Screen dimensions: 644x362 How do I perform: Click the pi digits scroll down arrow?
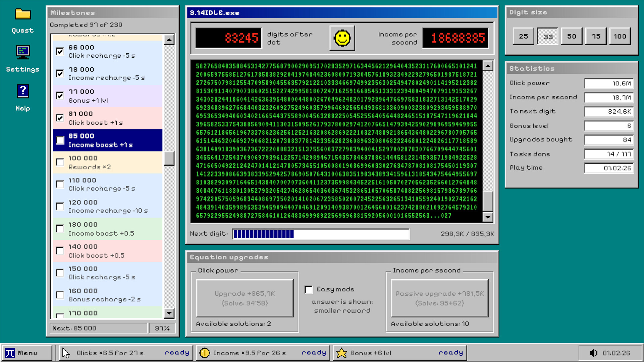(x=488, y=217)
